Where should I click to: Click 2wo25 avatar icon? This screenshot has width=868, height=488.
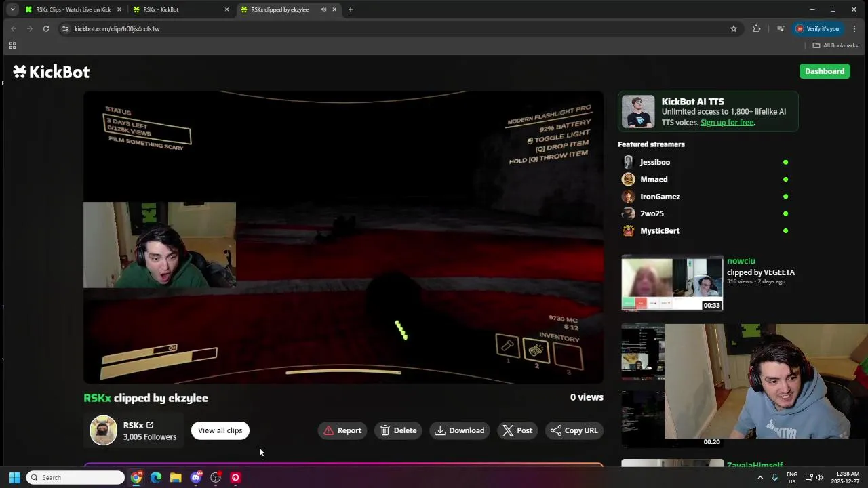[628, 213]
